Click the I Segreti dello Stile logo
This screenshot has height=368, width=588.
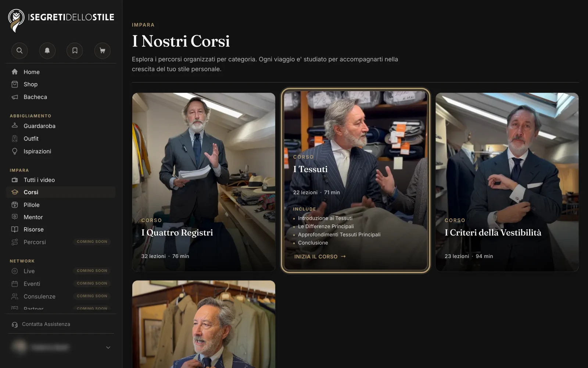pos(61,20)
